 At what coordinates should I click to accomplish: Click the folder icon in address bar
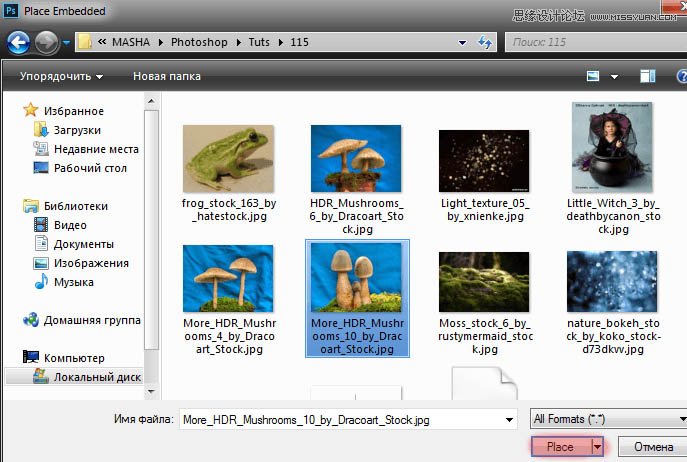click(85, 42)
